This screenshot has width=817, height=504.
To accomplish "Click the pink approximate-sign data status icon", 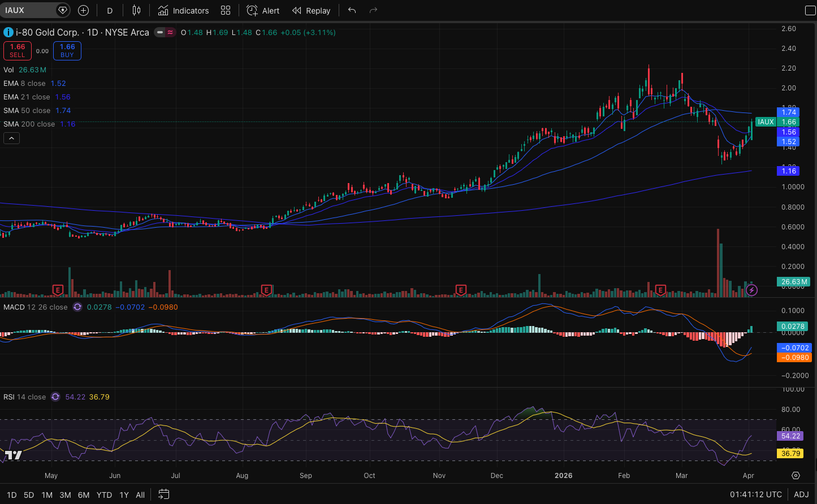I will (x=170, y=32).
